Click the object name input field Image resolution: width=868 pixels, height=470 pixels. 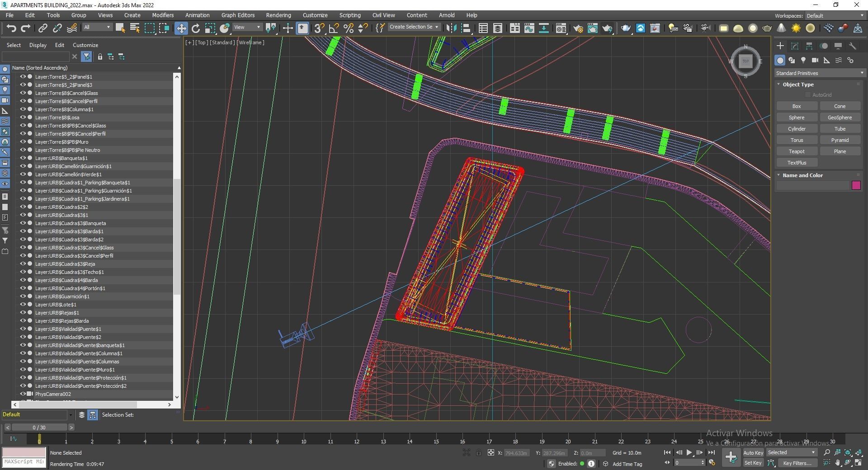(x=813, y=185)
